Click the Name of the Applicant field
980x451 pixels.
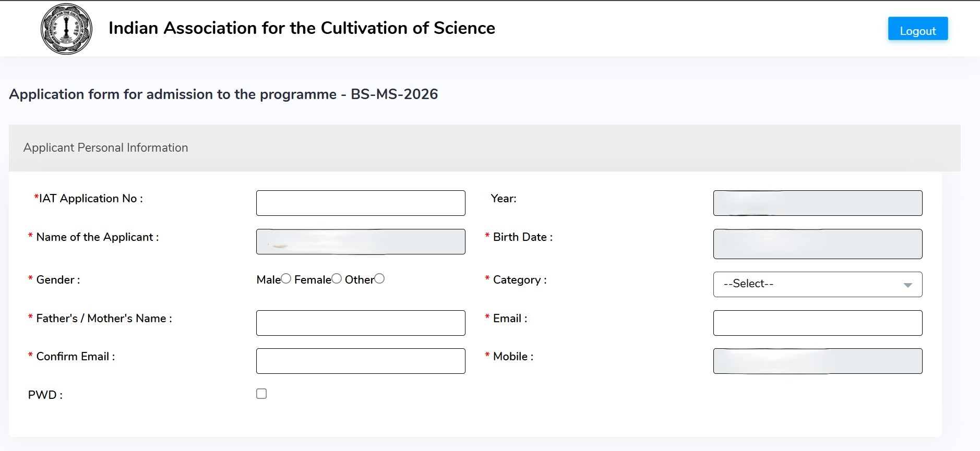pos(360,241)
